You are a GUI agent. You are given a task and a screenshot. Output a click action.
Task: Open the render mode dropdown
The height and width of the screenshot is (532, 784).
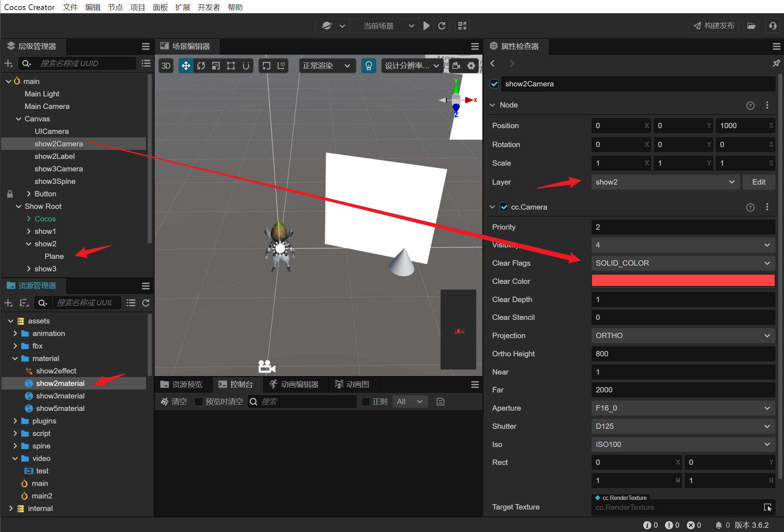[327, 66]
